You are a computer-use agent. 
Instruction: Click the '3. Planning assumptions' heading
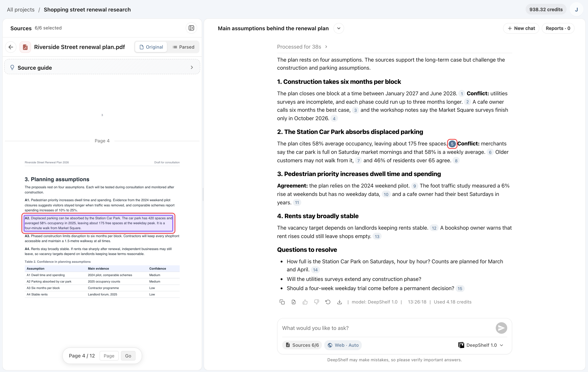(x=57, y=179)
